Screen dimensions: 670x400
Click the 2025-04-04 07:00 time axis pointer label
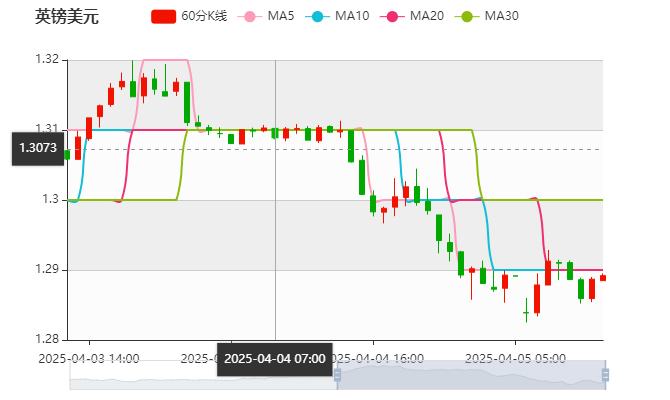tap(275, 358)
